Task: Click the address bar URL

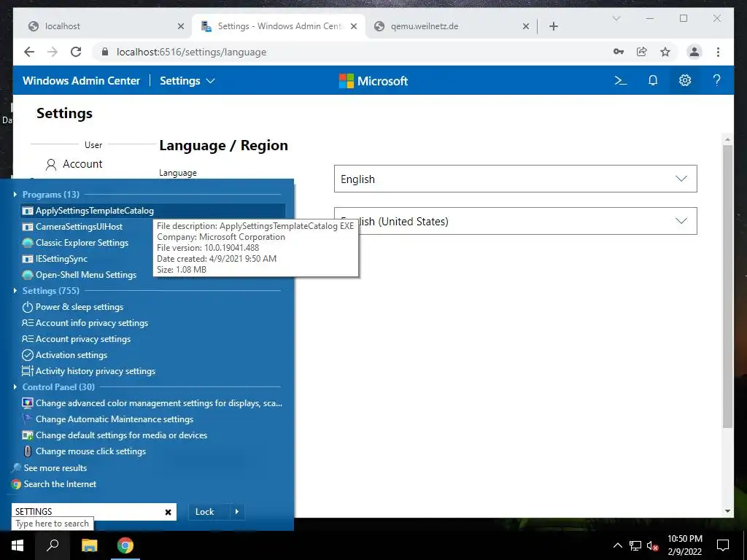Action: pyautogui.click(x=191, y=52)
